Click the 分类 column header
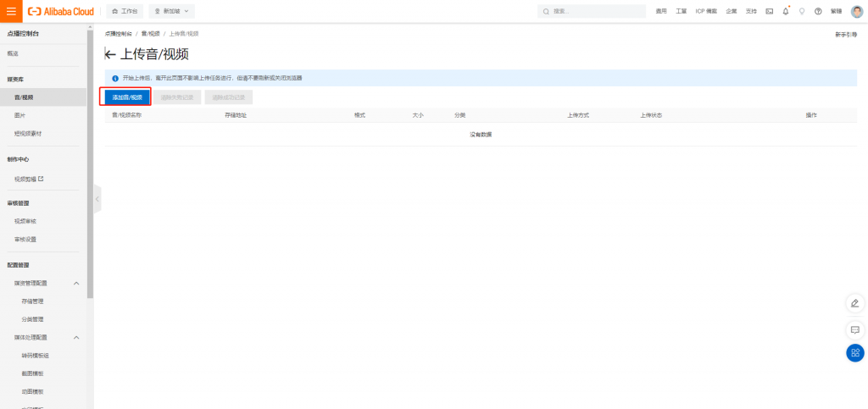The width and height of the screenshot is (868, 409). 459,115
